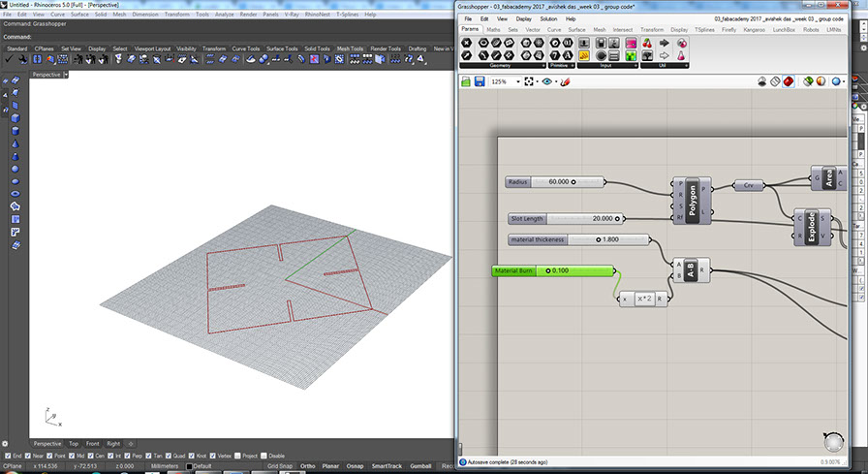The width and height of the screenshot is (868, 474).
Task: Select the Cone tool in Rhino sidebar
Action: (x=15, y=143)
